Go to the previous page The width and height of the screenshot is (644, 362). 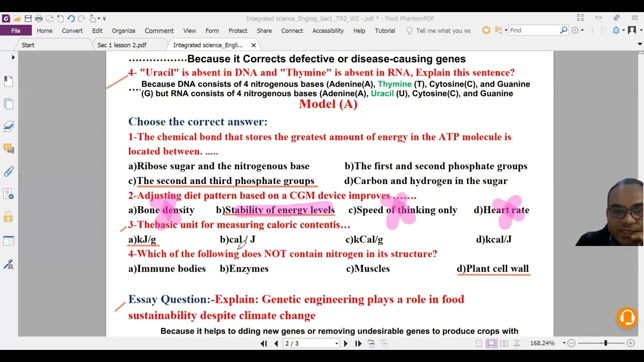[276, 343]
